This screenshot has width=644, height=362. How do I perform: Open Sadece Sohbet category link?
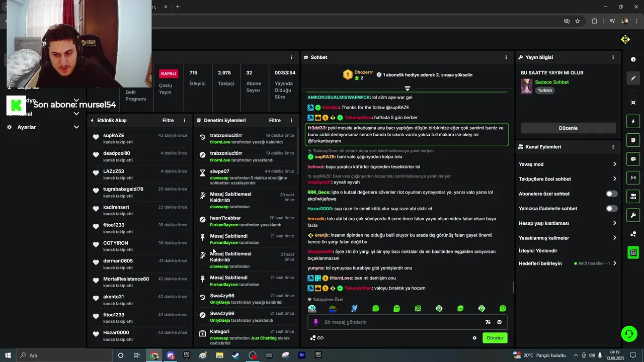point(552,82)
